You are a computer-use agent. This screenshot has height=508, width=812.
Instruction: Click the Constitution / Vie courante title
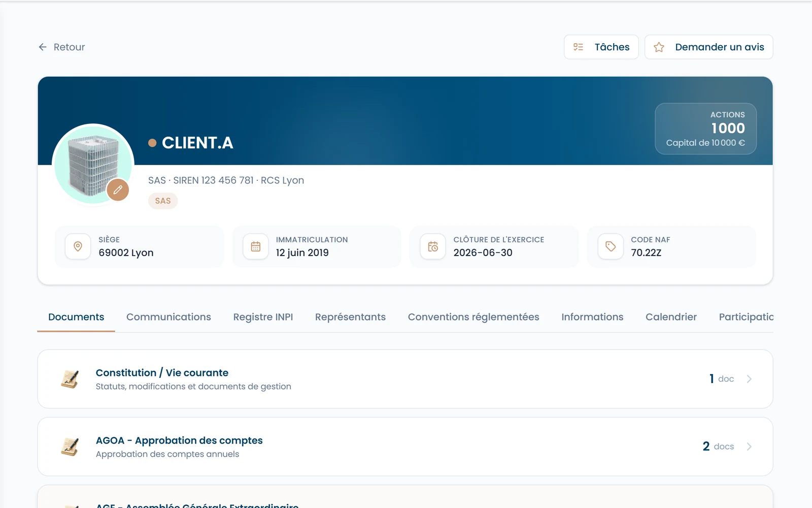[162, 372]
